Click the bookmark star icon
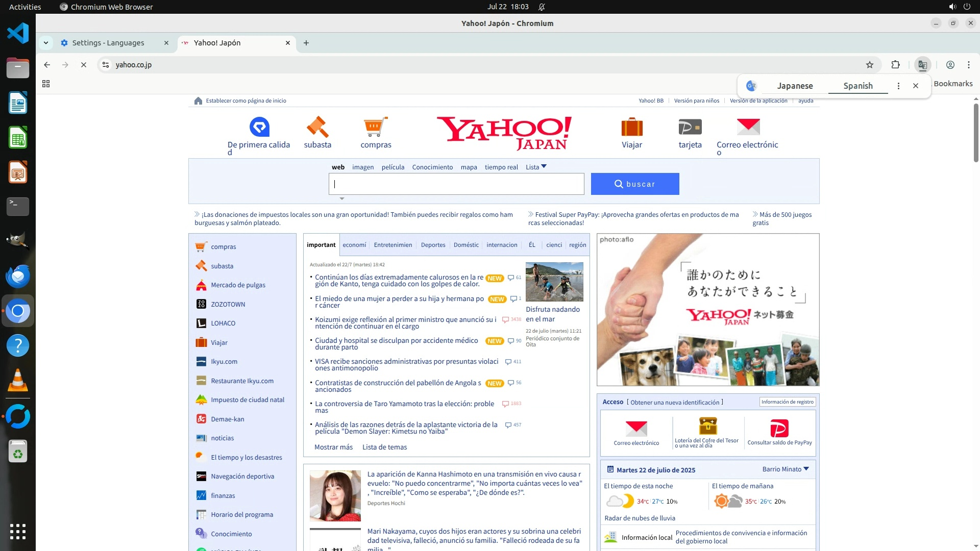 pyautogui.click(x=870, y=65)
